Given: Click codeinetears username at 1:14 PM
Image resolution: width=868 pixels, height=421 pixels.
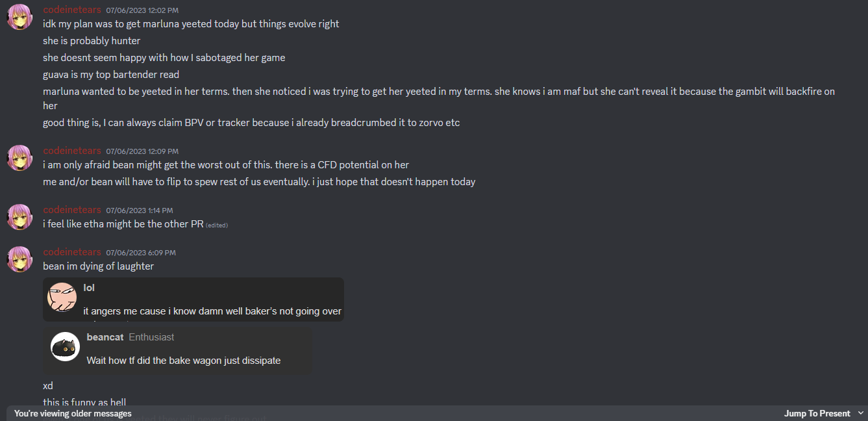Looking at the screenshot, I should coord(72,209).
